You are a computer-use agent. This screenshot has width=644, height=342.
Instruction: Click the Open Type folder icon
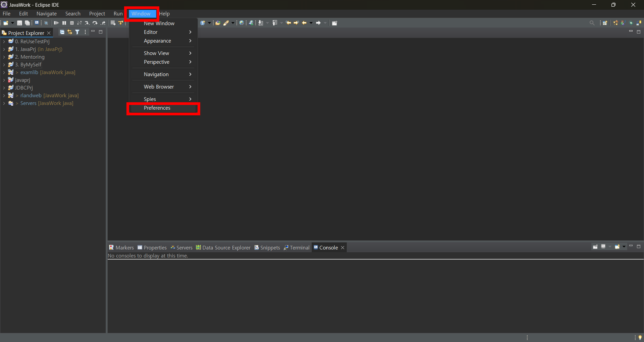[x=218, y=23]
